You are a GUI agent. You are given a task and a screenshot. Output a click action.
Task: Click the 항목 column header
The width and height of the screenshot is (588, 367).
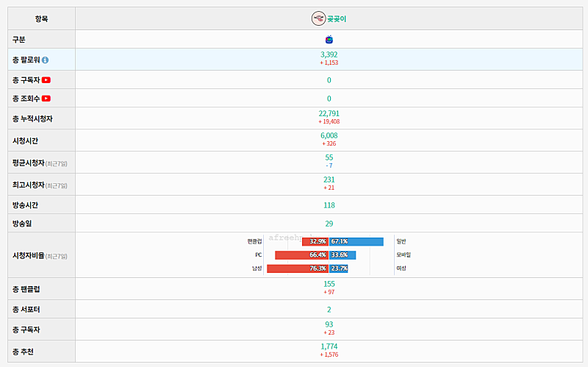click(x=41, y=18)
